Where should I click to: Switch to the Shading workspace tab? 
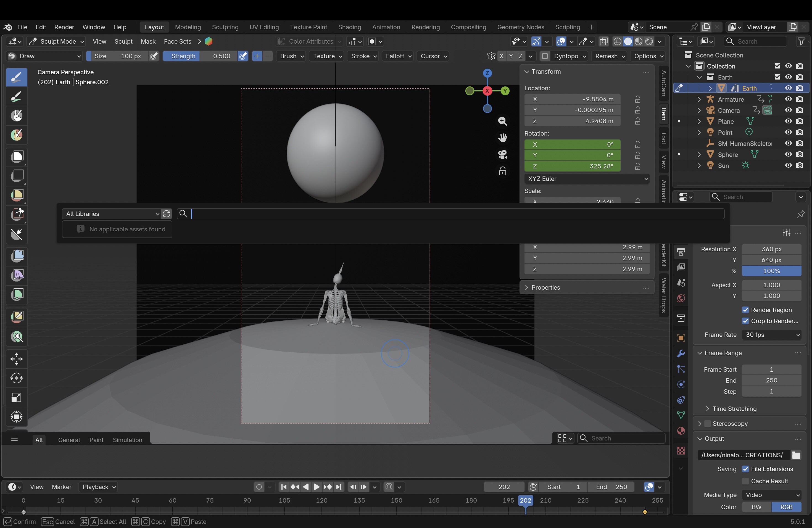349,27
